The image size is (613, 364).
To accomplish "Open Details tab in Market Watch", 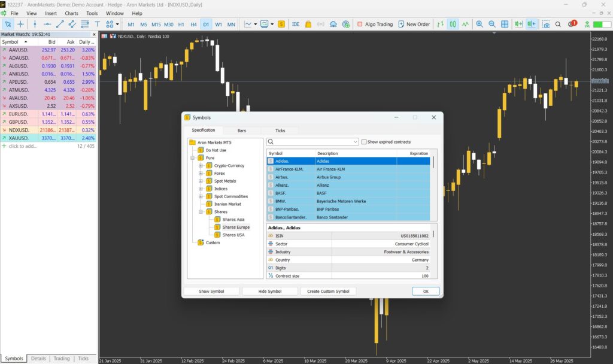I will click(38, 359).
